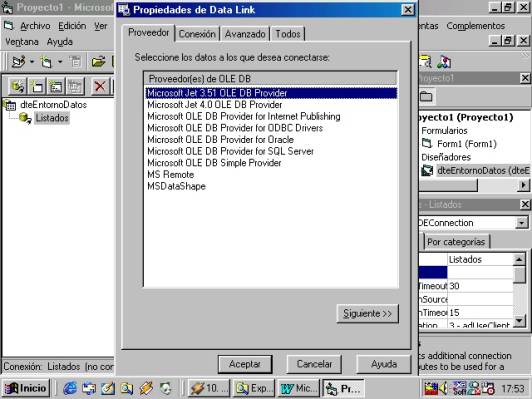Select Microsoft Jet 4.0 OLE DB Provider

pyautogui.click(x=214, y=104)
